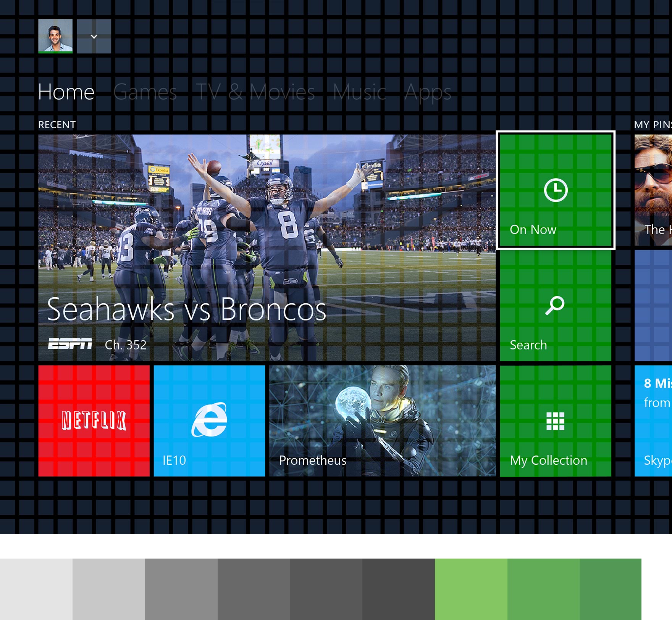Select the Home tab
Viewport: 672px width, 620px height.
click(x=66, y=92)
